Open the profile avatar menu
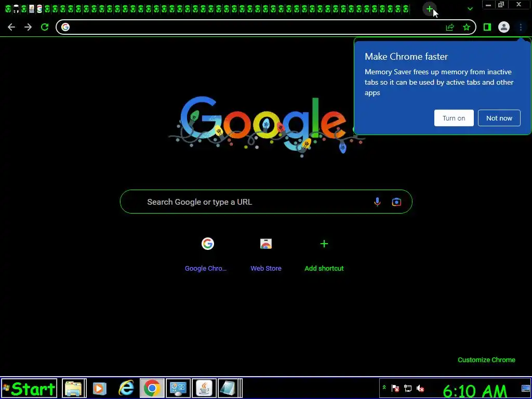 [x=504, y=27]
